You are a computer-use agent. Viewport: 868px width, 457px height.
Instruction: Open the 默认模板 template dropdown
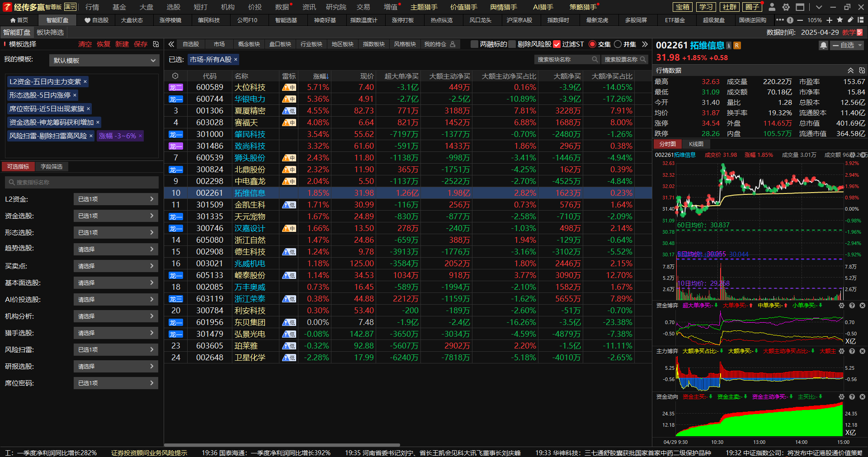tap(104, 61)
